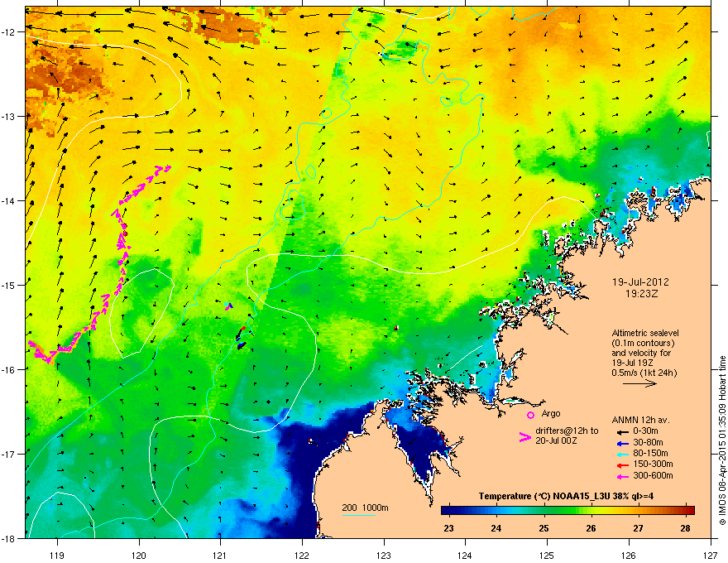
Task: Click the '150-300m' depth label
Action: 653,464
